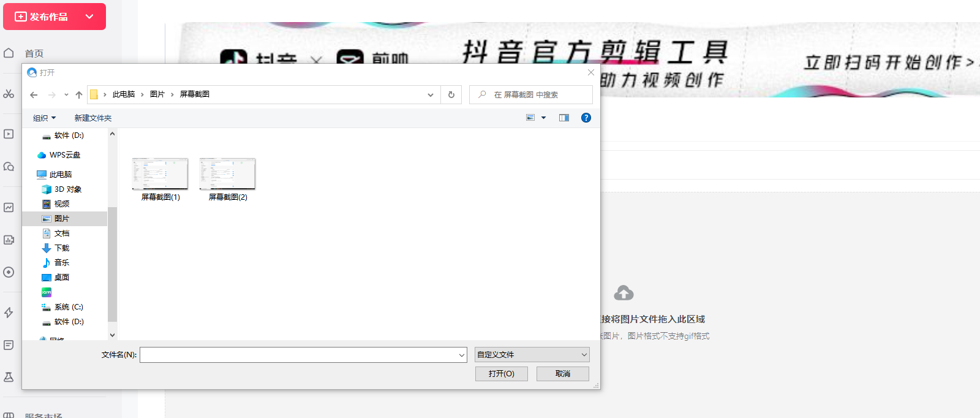Click the 在 屏幕截图 中搜索 search box
The image size is (980, 418).
point(531,94)
